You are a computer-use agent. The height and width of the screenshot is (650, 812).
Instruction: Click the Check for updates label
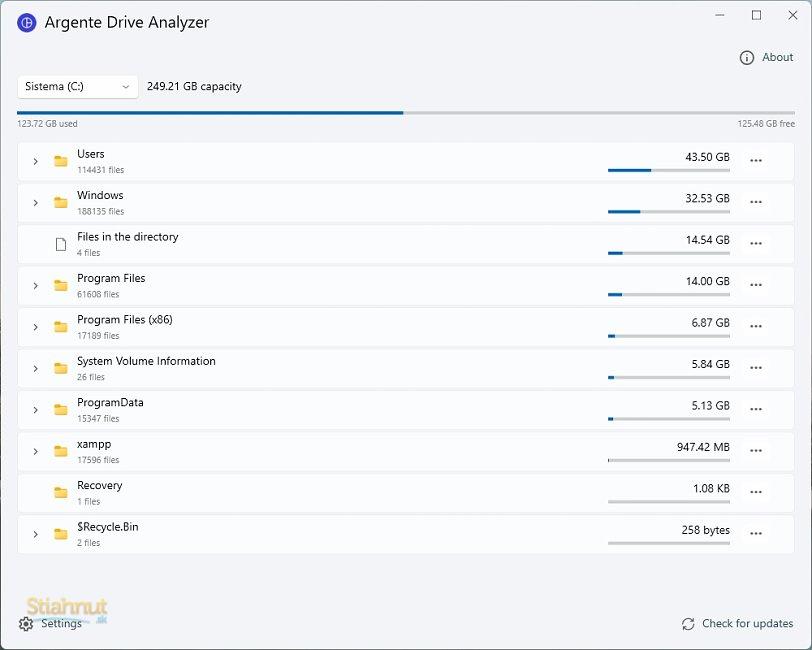coord(747,624)
